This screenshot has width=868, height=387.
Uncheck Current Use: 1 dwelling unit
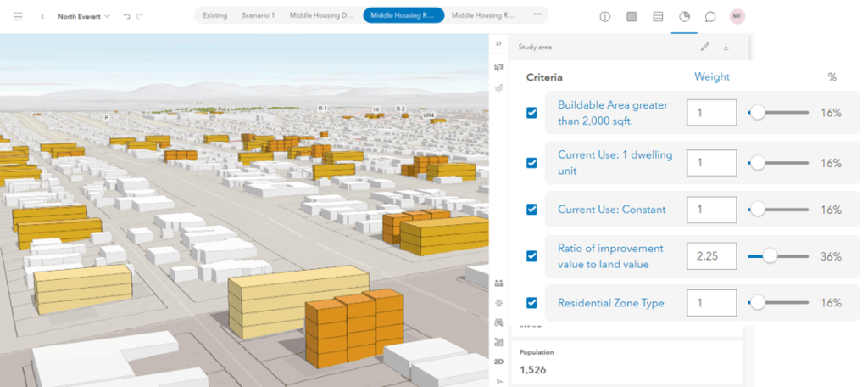tap(532, 163)
